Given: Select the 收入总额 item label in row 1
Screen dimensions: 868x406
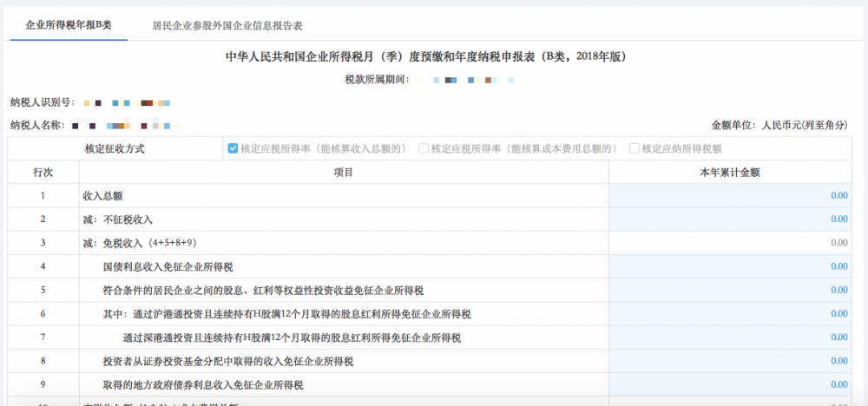Looking at the screenshot, I should point(102,196).
